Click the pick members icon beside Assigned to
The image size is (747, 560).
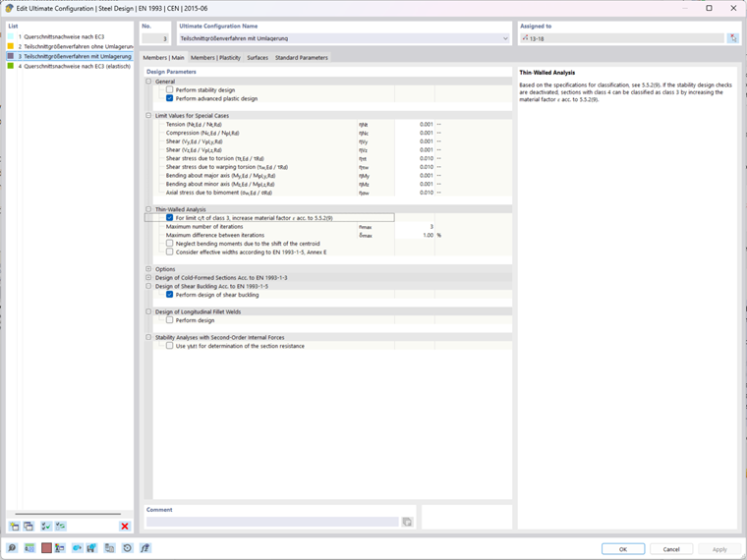point(732,38)
